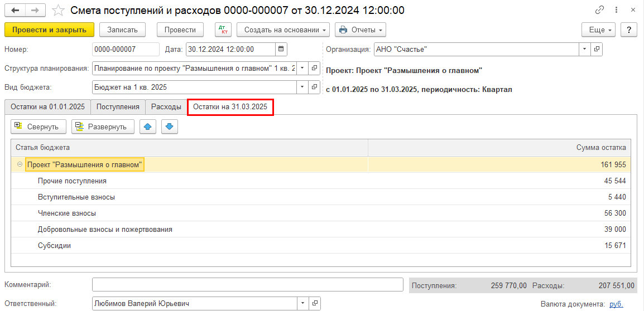The image size is (644, 311).
Task: Switch to the Расходы tab
Action: tap(166, 106)
